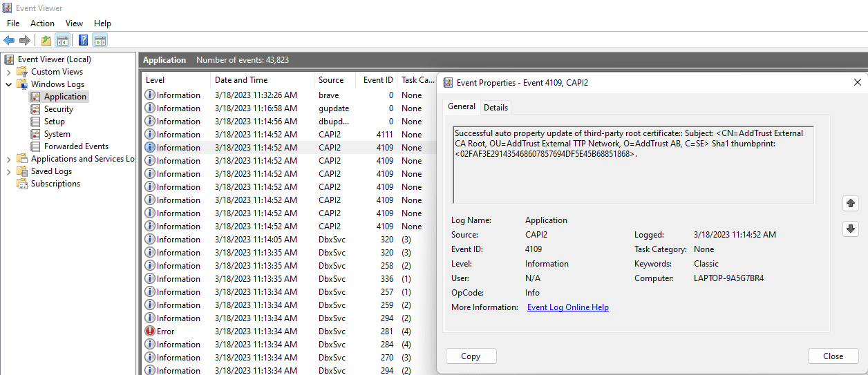868x375 pixels.
Task: Collapse the Windows Logs tree node
Action: [x=8, y=84]
